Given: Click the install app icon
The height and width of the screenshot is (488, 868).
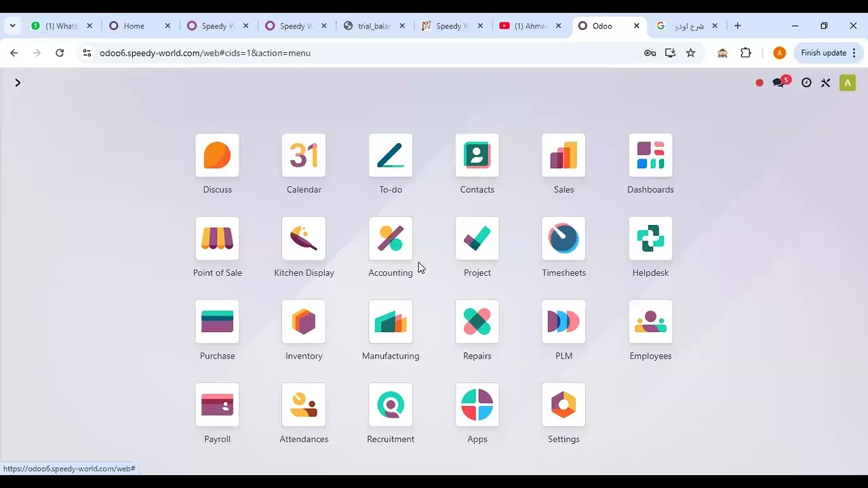Looking at the screenshot, I should [670, 53].
